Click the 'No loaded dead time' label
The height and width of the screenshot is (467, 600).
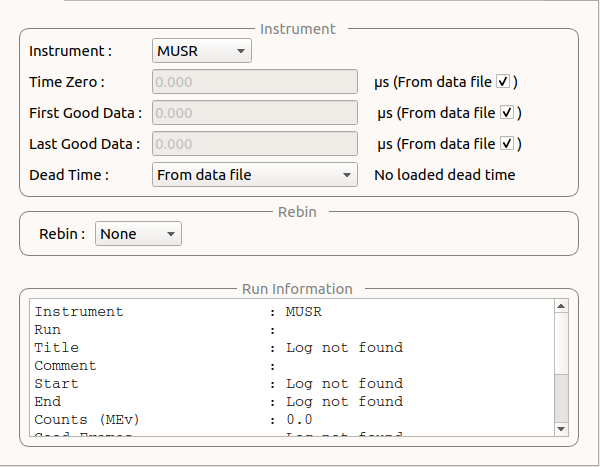(445, 175)
